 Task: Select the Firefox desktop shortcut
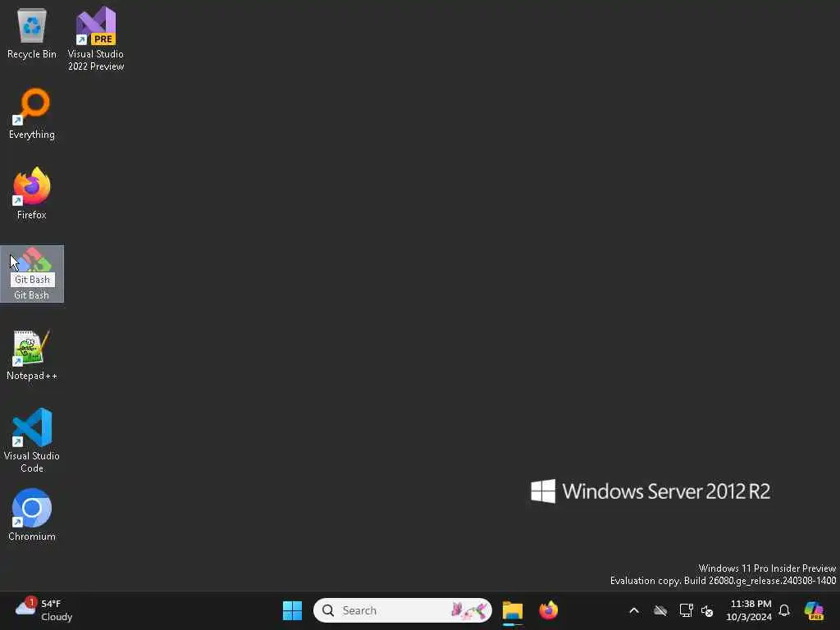[x=32, y=194]
